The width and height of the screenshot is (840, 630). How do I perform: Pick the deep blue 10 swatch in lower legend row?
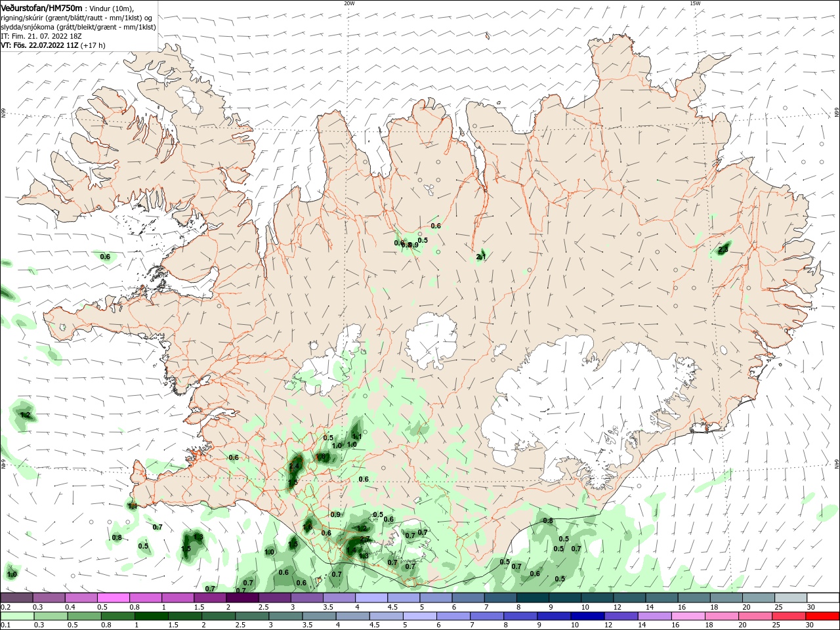[588, 616]
